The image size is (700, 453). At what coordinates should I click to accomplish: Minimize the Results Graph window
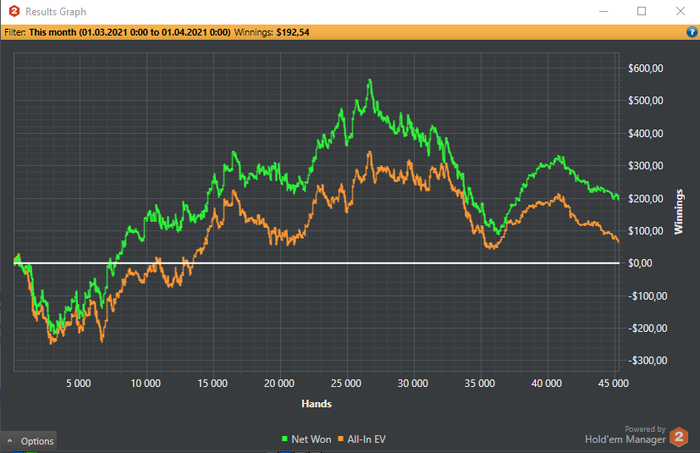604,11
